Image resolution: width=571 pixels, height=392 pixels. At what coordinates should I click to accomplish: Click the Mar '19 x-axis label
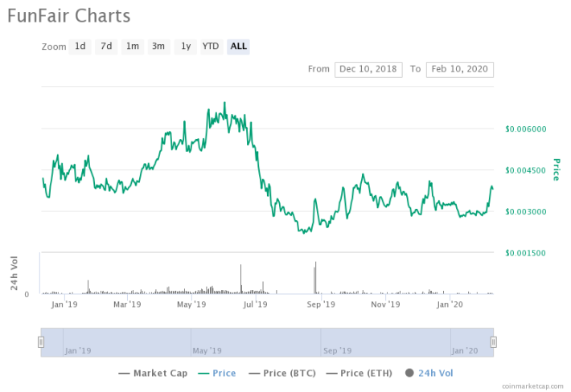pyautogui.click(x=127, y=304)
